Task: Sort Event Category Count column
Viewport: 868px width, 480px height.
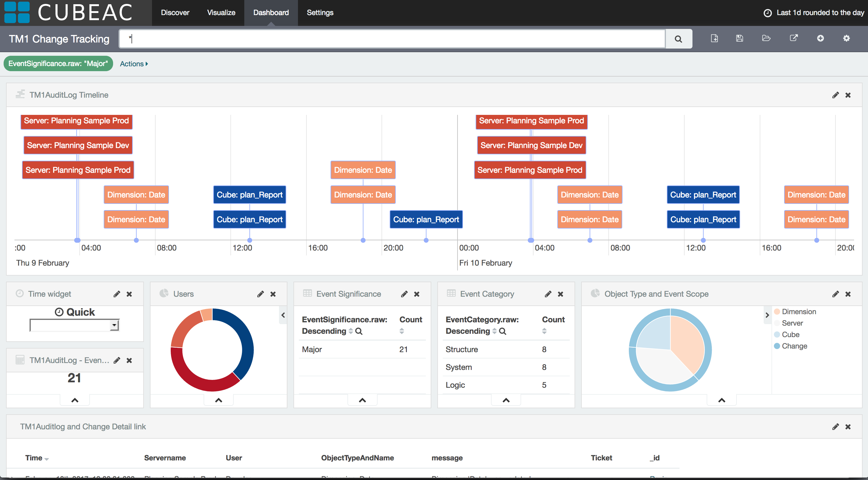Action: [544, 331]
